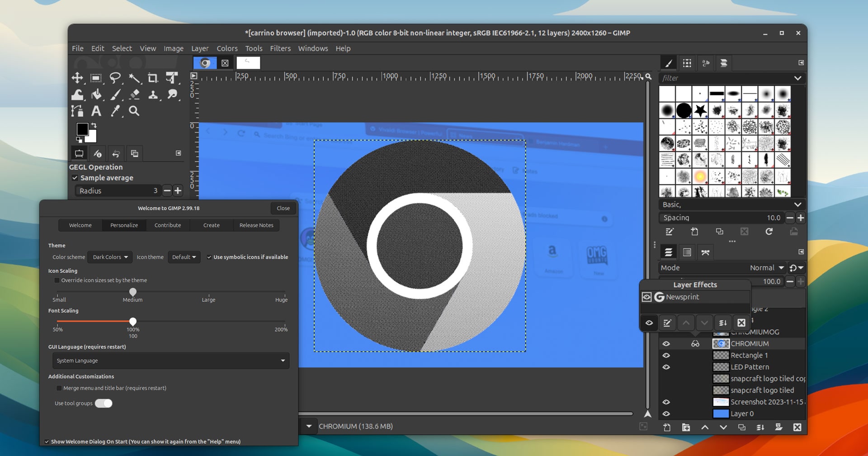Select the Rectangle Select tool
The height and width of the screenshot is (456, 868).
pyautogui.click(x=96, y=78)
